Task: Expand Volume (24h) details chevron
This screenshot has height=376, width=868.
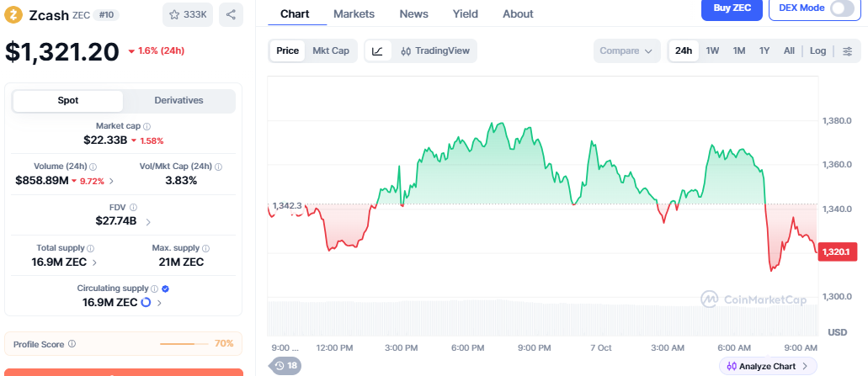Action: click(x=112, y=181)
